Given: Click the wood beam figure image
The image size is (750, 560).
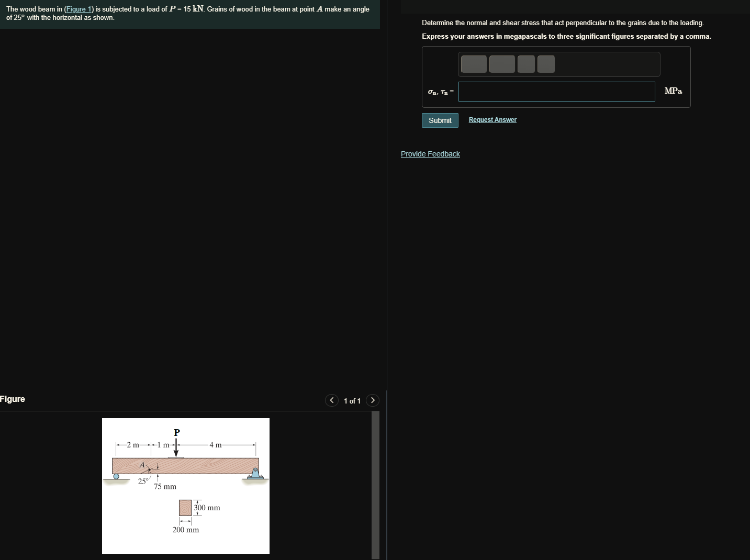Looking at the screenshot, I should 186,486.
